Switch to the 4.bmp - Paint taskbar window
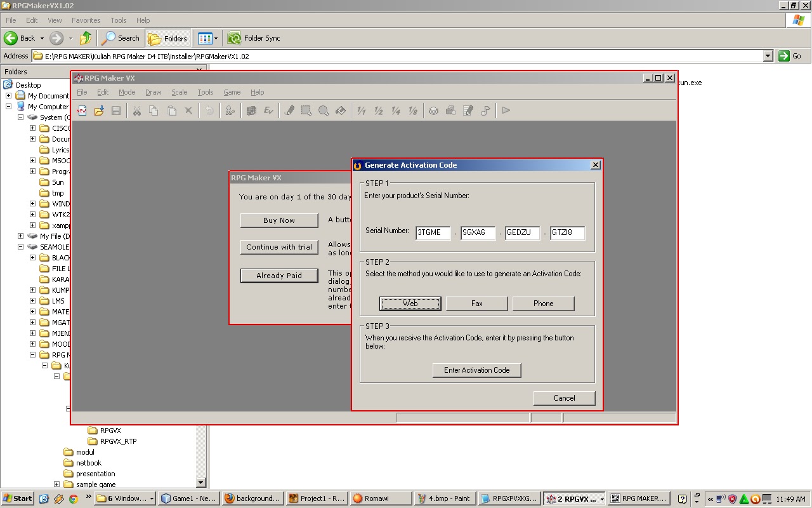The height and width of the screenshot is (508, 812). click(x=444, y=498)
